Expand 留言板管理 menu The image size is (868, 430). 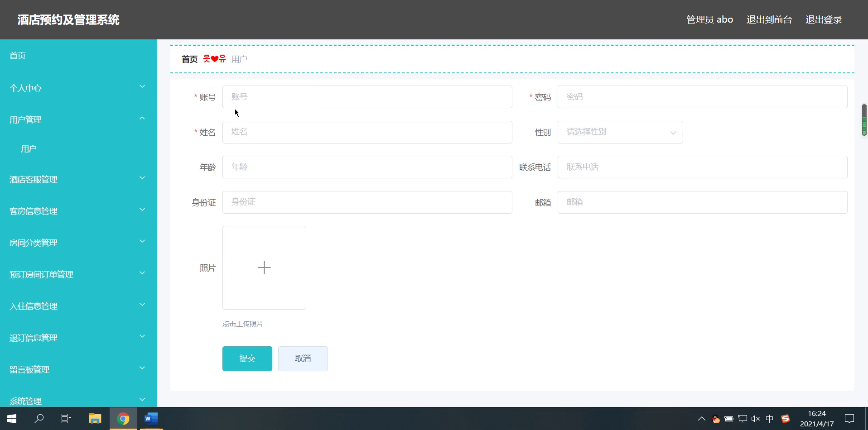(78, 369)
